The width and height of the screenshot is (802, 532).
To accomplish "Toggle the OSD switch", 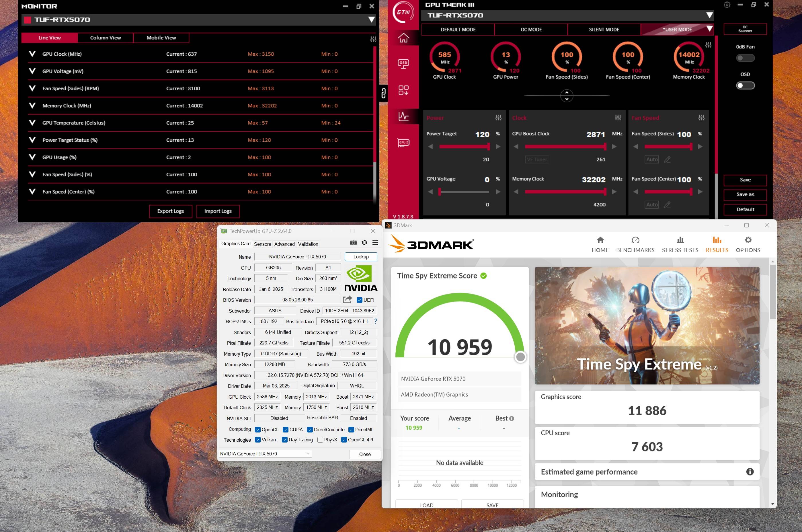I will [745, 85].
